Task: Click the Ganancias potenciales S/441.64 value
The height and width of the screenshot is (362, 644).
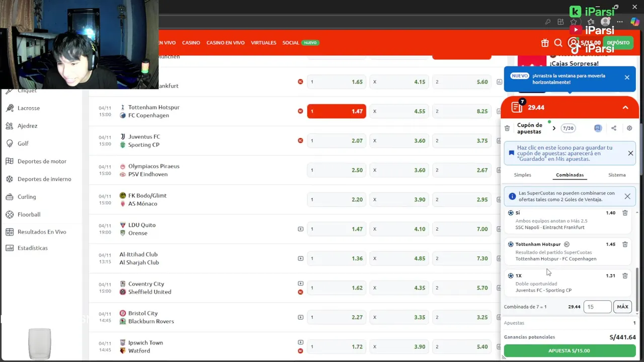Action: 622,337
